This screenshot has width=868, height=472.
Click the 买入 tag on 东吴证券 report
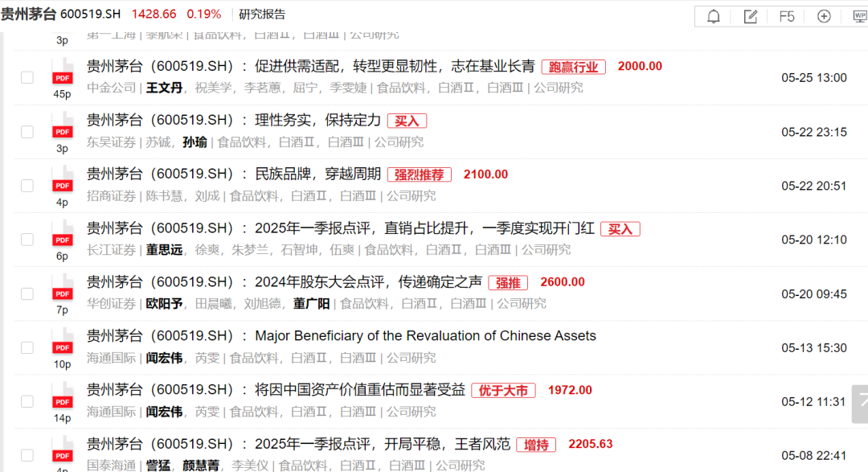point(407,121)
